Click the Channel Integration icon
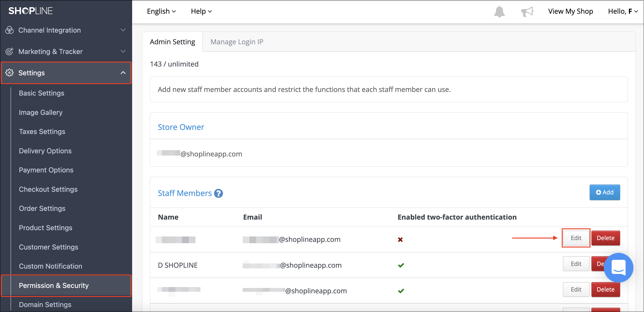644x312 pixels. point(9,30)
